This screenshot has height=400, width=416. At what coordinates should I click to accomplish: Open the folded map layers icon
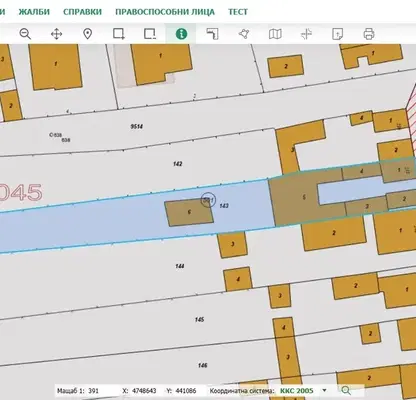coord(275,34)
